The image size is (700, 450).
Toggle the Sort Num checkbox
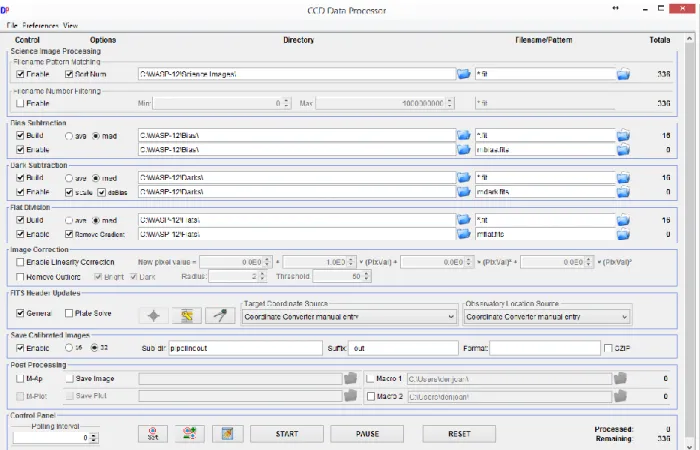(69, 74)
